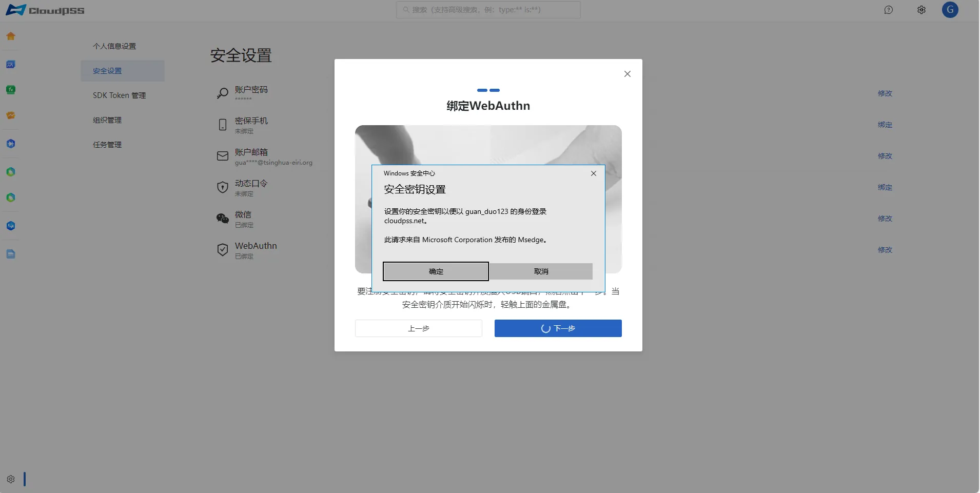Open the blue waveform panel sidebar icon
This screenshot has height=493, width=980.
tap(11, 64)
